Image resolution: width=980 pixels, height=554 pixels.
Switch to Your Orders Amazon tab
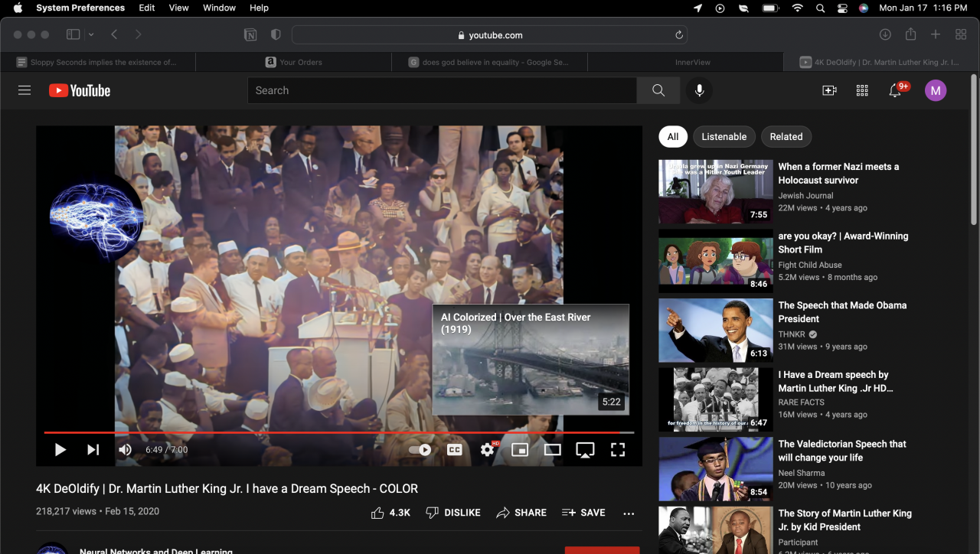294,62
